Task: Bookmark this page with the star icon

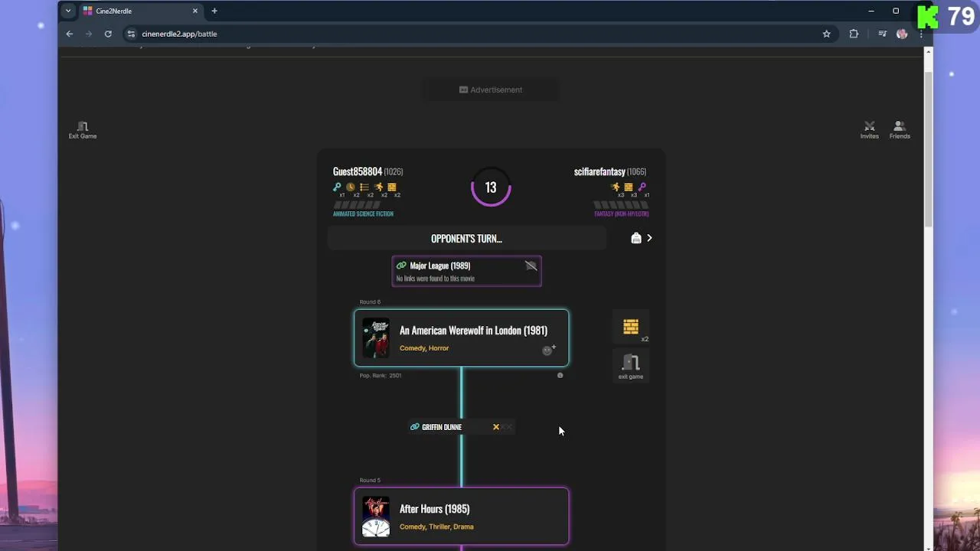Action: 826,34
